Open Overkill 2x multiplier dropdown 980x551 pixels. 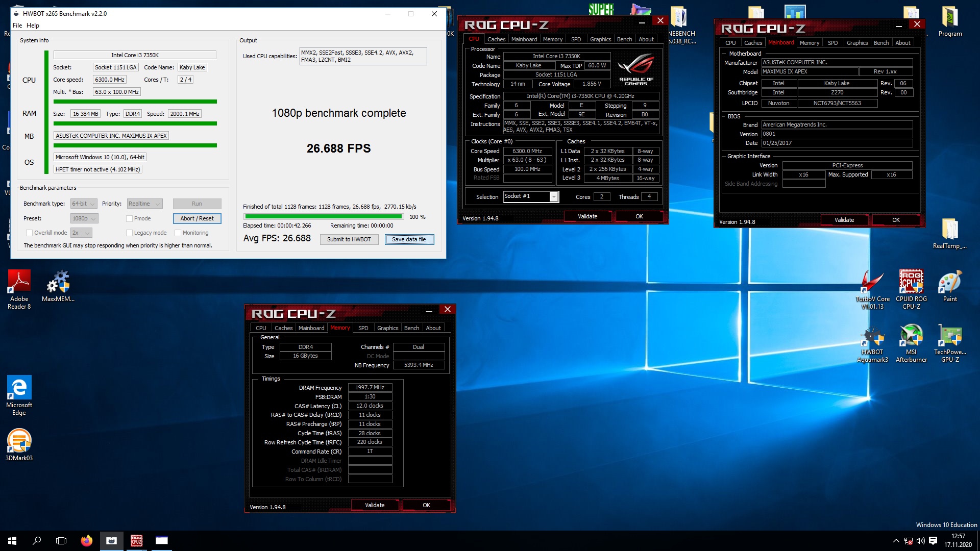click(81, 233)
